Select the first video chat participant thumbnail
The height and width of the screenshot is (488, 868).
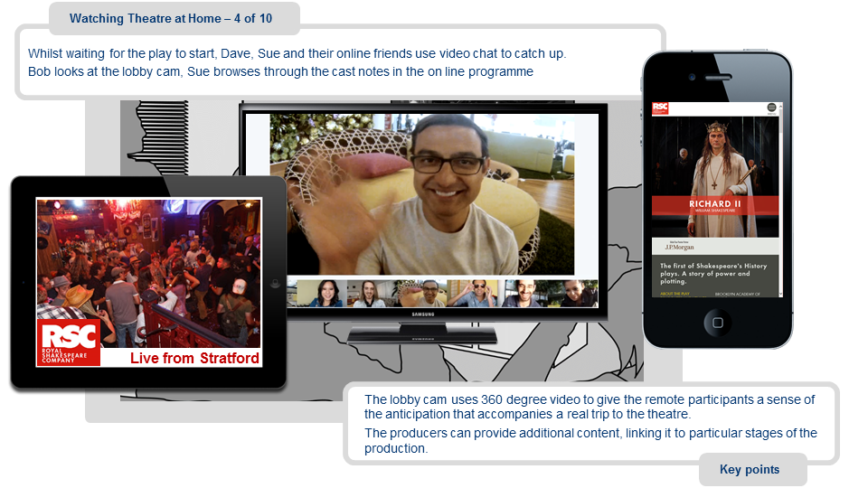(326, 294)
